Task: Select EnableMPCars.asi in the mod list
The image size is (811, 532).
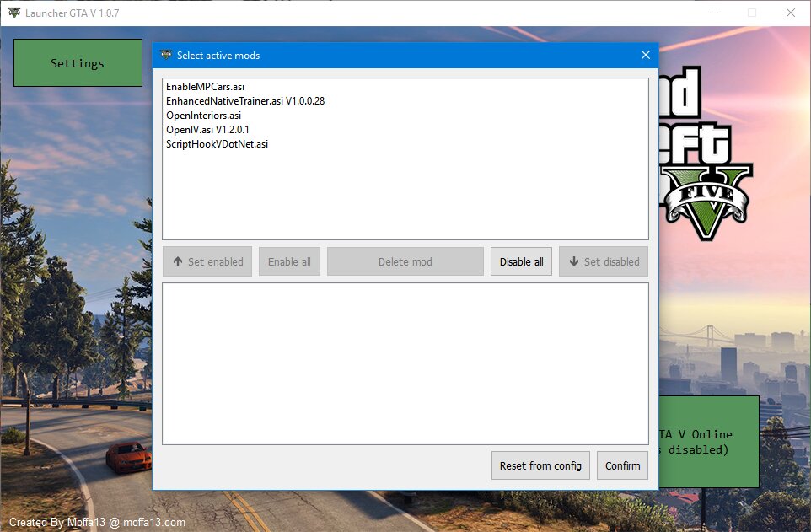Action: pyautogui.click(x=205, y=87)
